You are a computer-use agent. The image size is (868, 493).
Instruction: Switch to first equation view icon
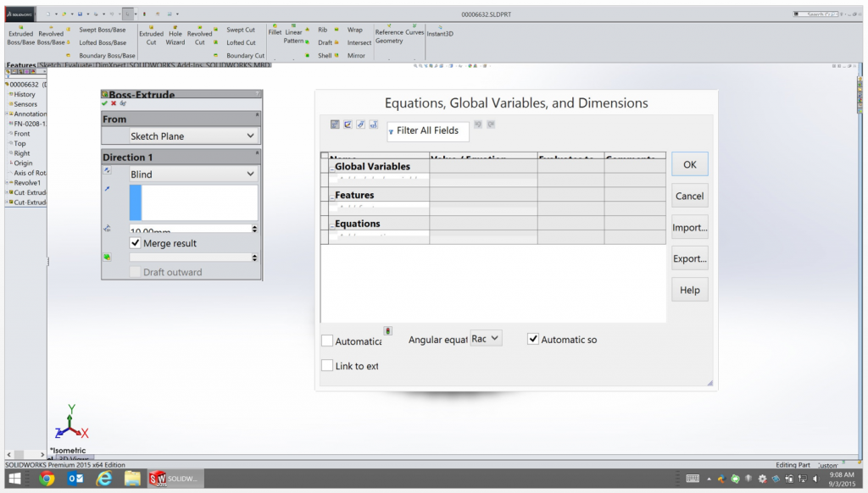point(335,125)
